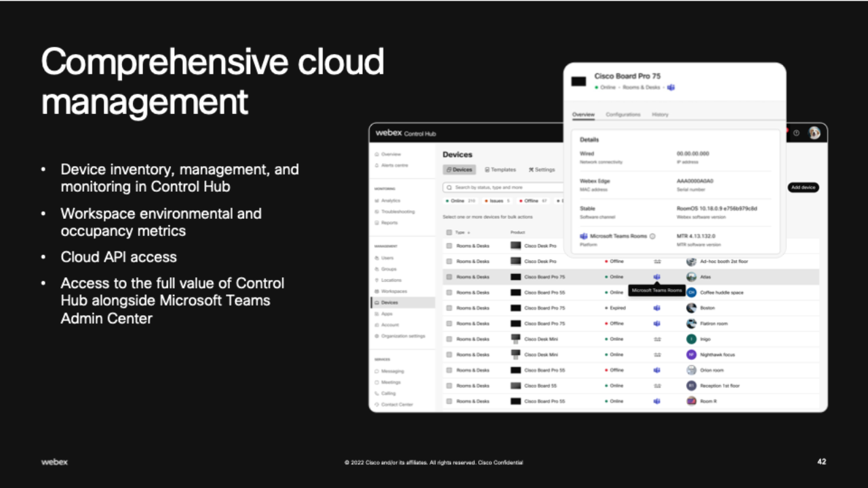The image size is (868, 488).
Task: Click the AAA0000A0A0 serial number
Action: 695,181
